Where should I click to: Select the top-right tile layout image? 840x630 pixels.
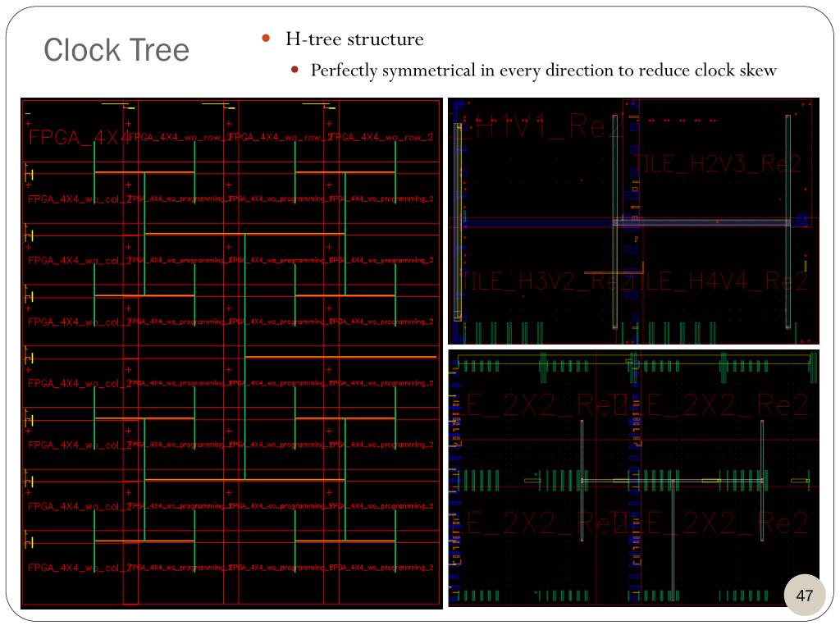point(633,221)
